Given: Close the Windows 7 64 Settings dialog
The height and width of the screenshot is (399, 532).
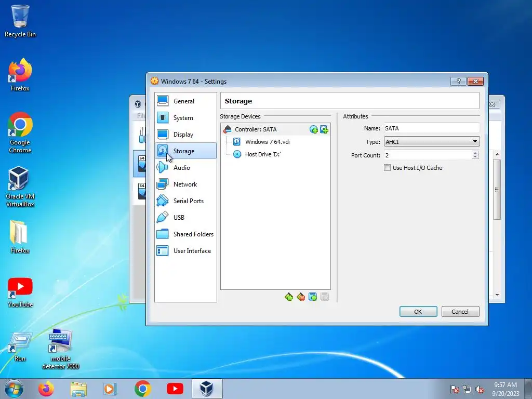Looking at the screenshot, I should coord(475,81).
